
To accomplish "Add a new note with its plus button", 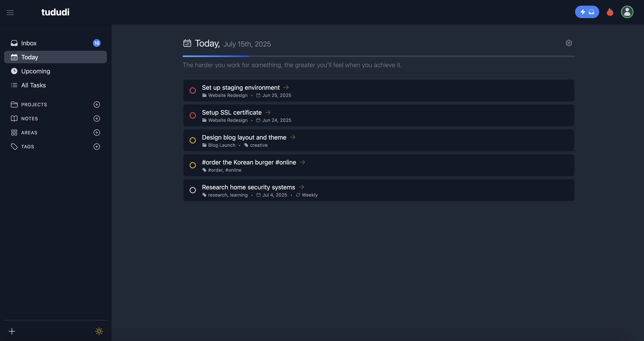I will coord(97,119).
